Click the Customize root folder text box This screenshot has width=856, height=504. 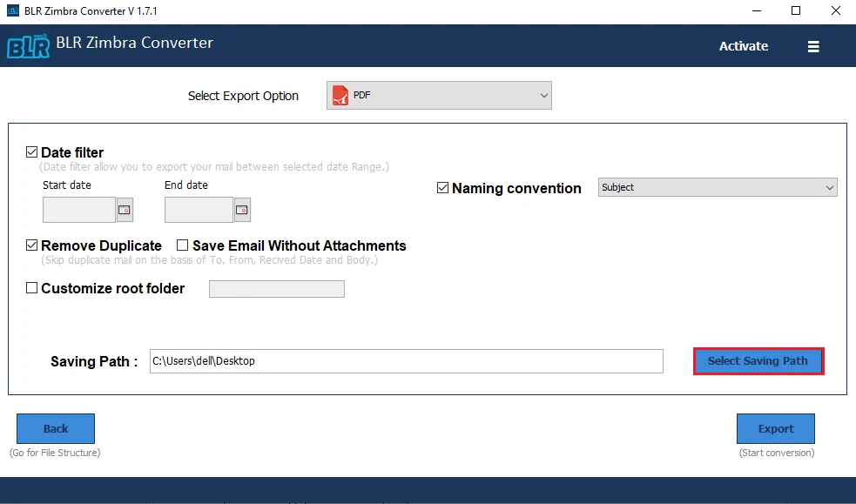276,289
